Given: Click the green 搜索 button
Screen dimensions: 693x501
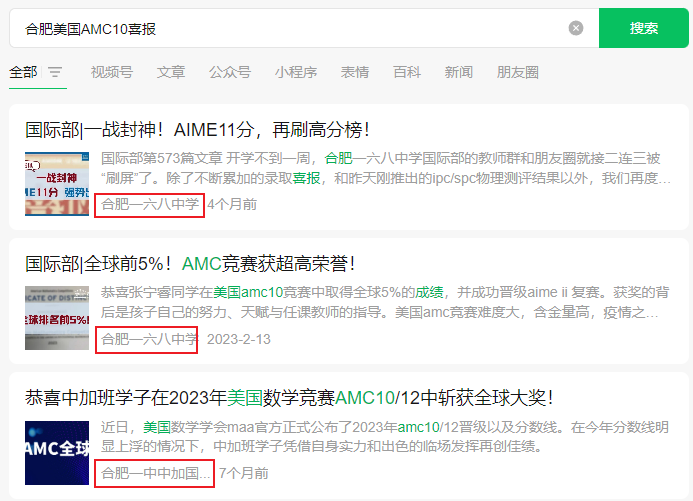Looking at the screenshot, I should pyautogui.click(x=644, y=28).
